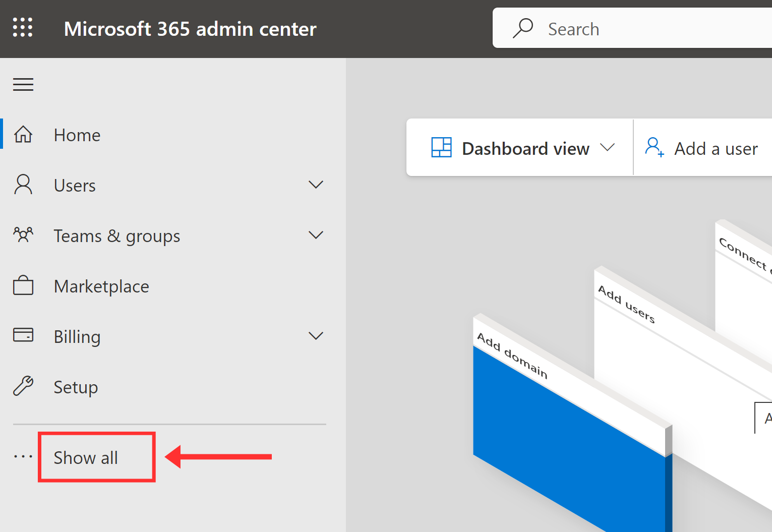772x532 pixels.
Task: Click the Setup wrench icon
Action: 23,386
